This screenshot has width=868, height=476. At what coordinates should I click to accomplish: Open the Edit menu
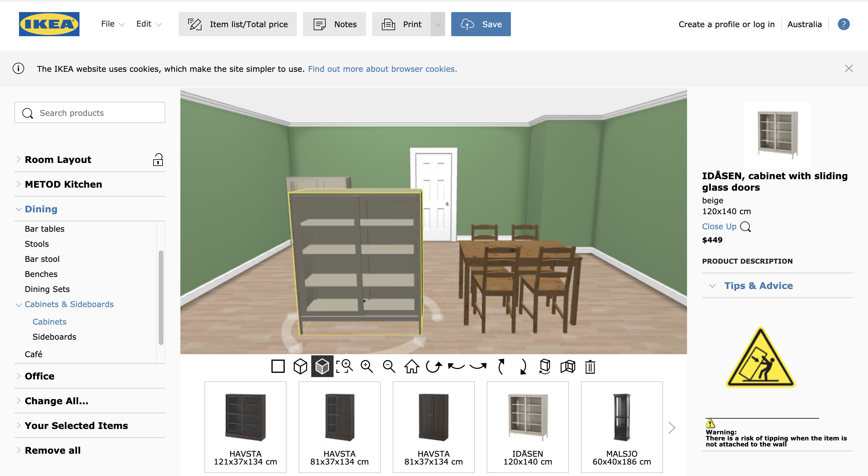click(149, 24)
